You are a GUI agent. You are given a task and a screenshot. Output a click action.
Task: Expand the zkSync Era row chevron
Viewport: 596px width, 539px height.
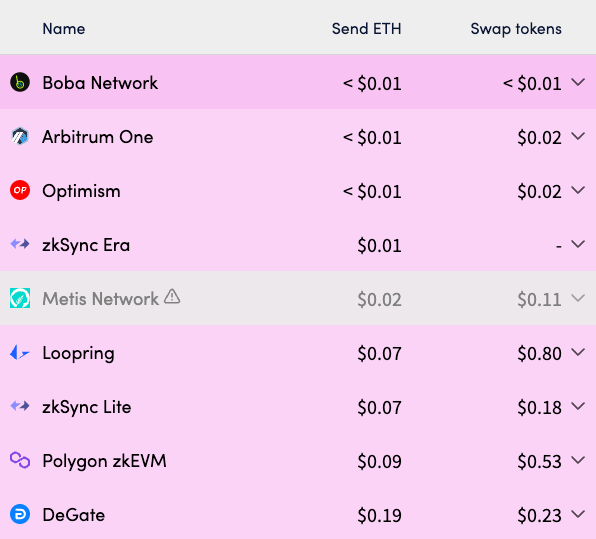point(578,244)
